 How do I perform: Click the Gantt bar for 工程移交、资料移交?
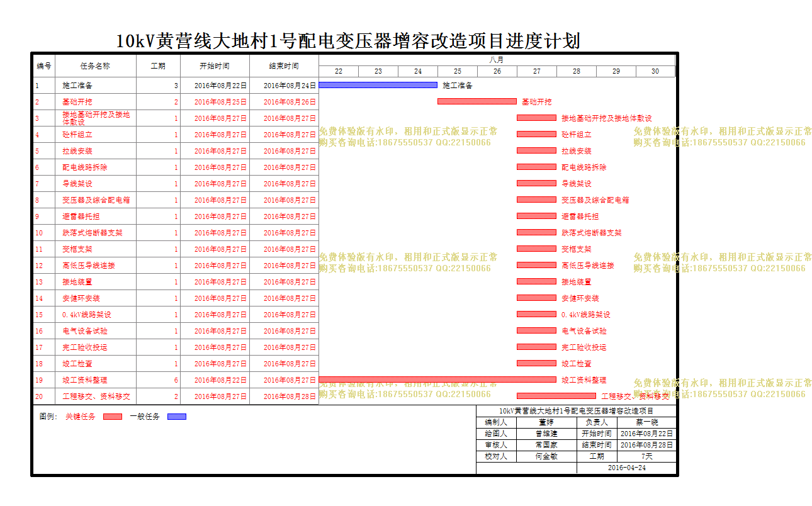556,396
